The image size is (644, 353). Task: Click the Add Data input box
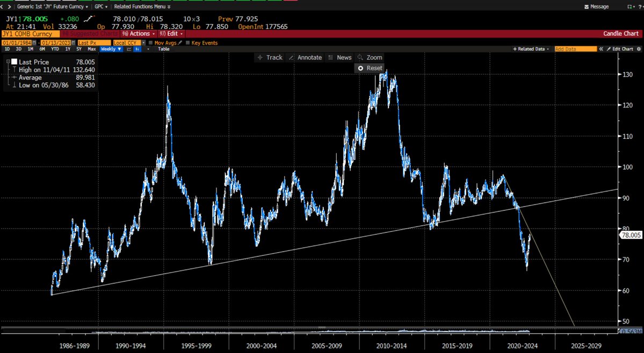[x=575, y=49]
